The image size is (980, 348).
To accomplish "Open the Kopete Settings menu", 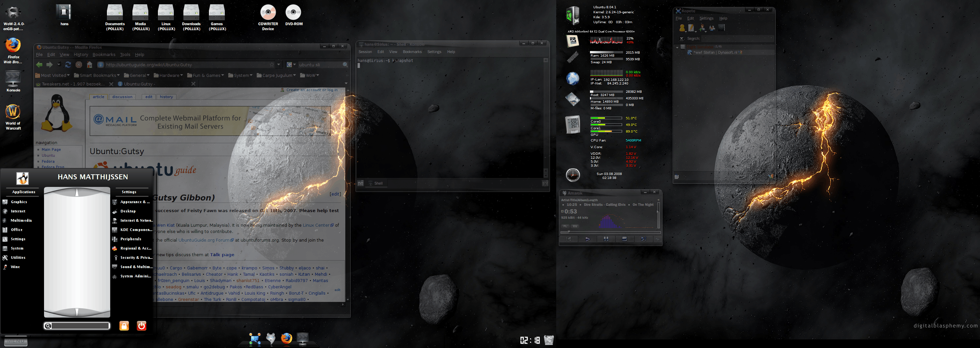I will coord(706,18).
